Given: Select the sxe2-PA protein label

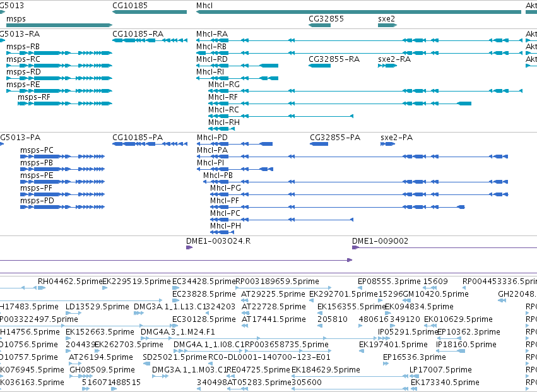Looking at the screenshot, I should coord(396,138).
